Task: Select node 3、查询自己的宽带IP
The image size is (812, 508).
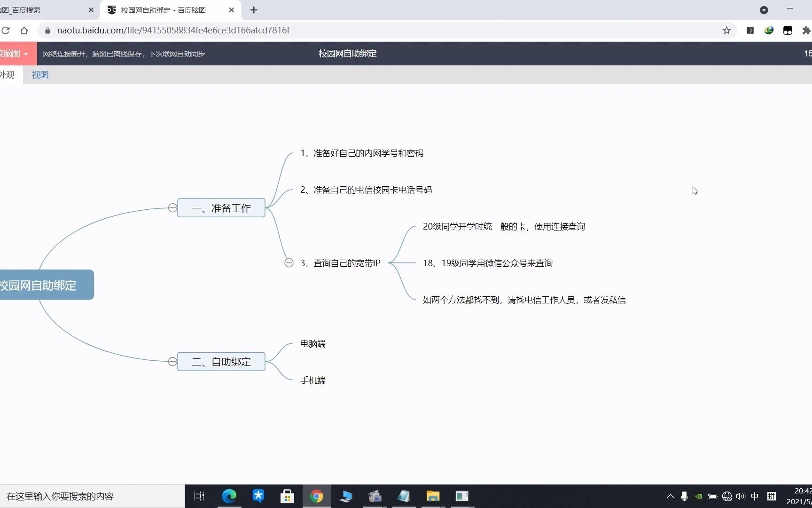Action: (x=340, y=263)
